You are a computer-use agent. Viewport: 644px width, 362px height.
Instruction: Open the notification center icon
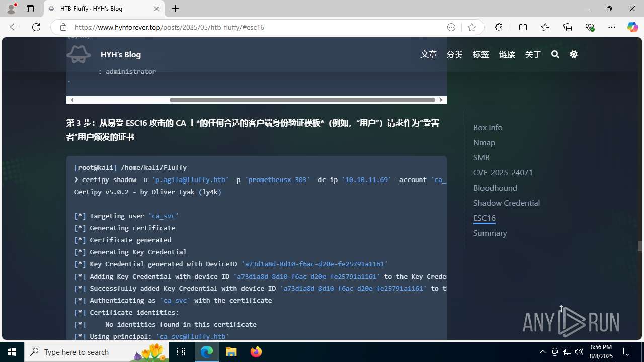(x=628, y=352)
